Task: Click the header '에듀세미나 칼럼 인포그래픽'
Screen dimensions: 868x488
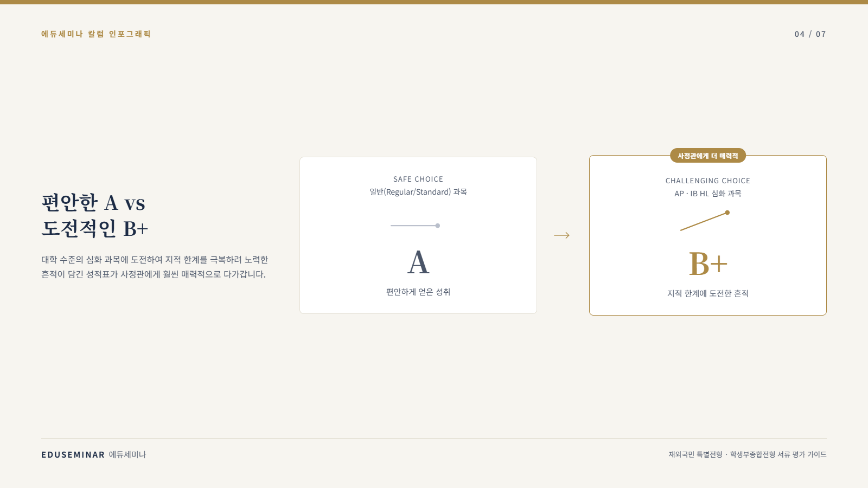Action: 96,34
